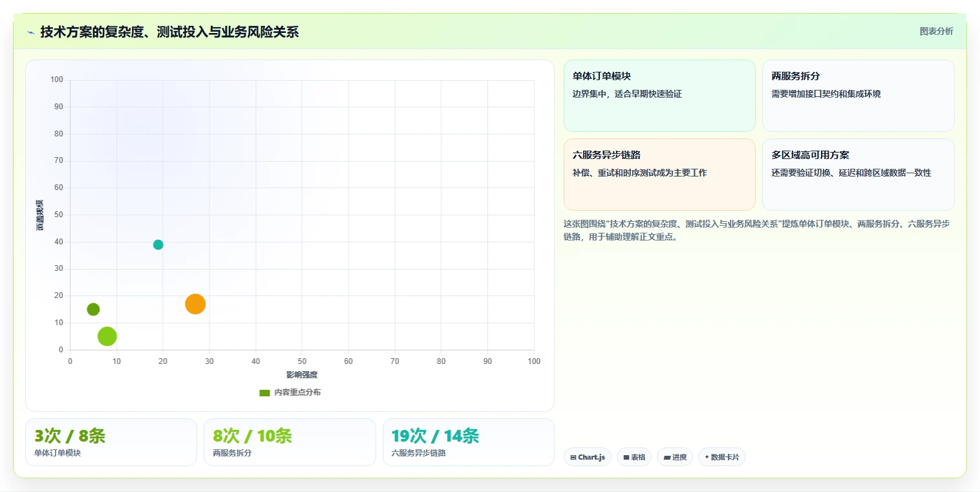980x492 pixels.
Task: Click the dark green bubble near value 15
Action: coord(93,309)
